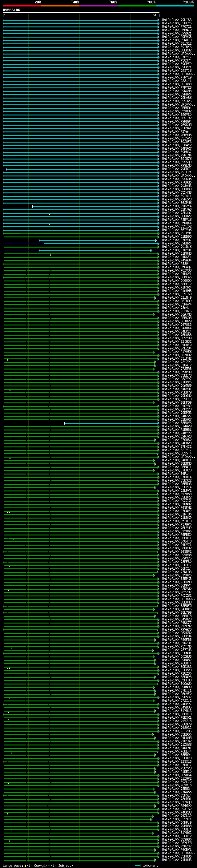The image size is (197, 868).
Task: Open hit UniRef100_Q9LIS3
Action: click(176, 20)
